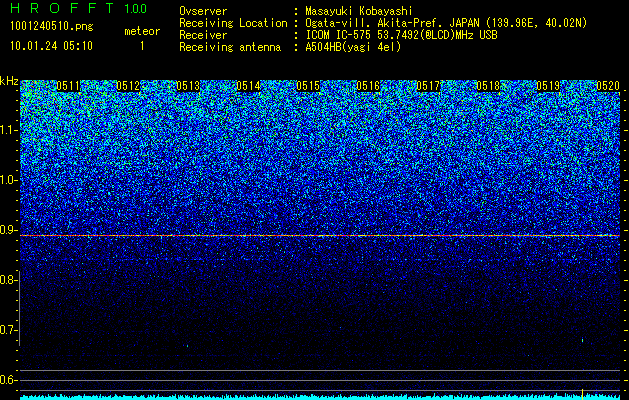Click the 0.8 kHz axis label
This screenshot has width=629, height=400.
[x=8, y=280]
